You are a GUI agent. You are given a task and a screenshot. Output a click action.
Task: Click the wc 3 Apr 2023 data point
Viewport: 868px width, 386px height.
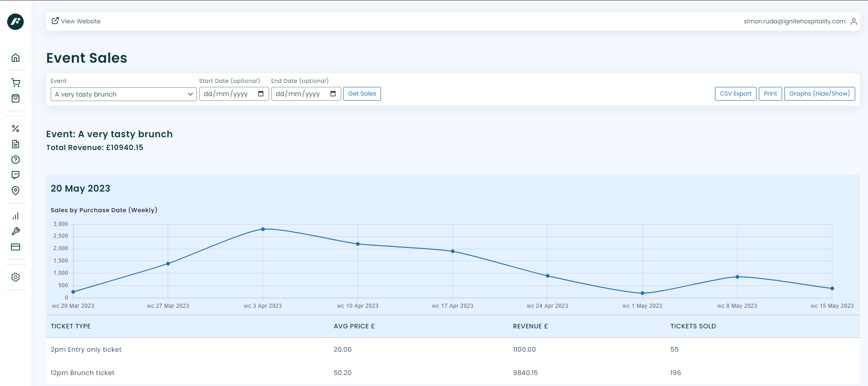(x=263, y=229)
